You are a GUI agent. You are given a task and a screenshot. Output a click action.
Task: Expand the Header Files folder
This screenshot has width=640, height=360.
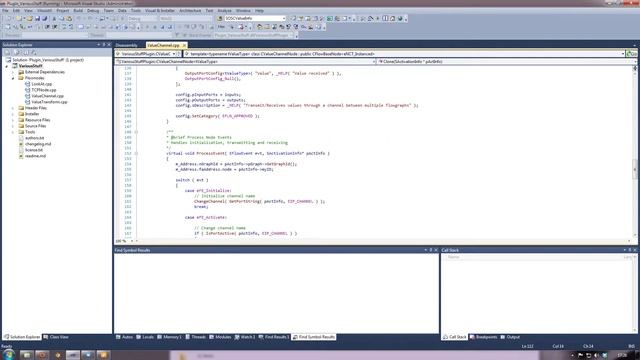click(x=13, y=108)
